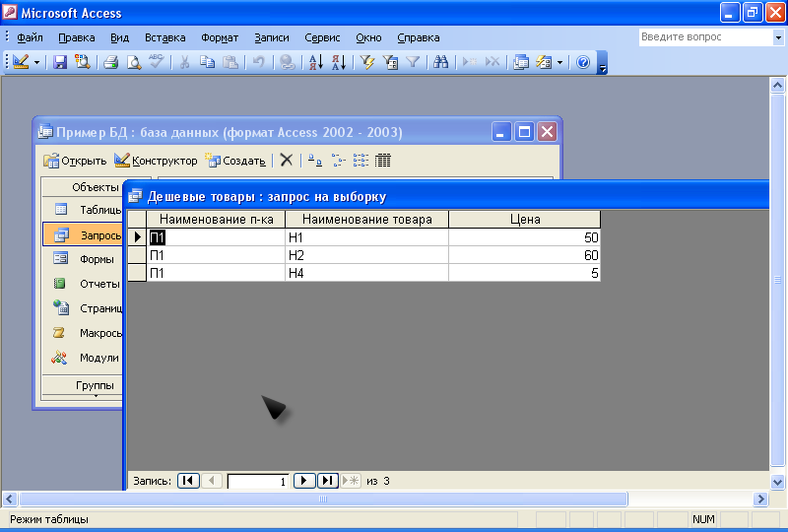The width and height of the screenshot is (788, 532).
Task: Go to next record navigation button
Action: pos(304,481)
